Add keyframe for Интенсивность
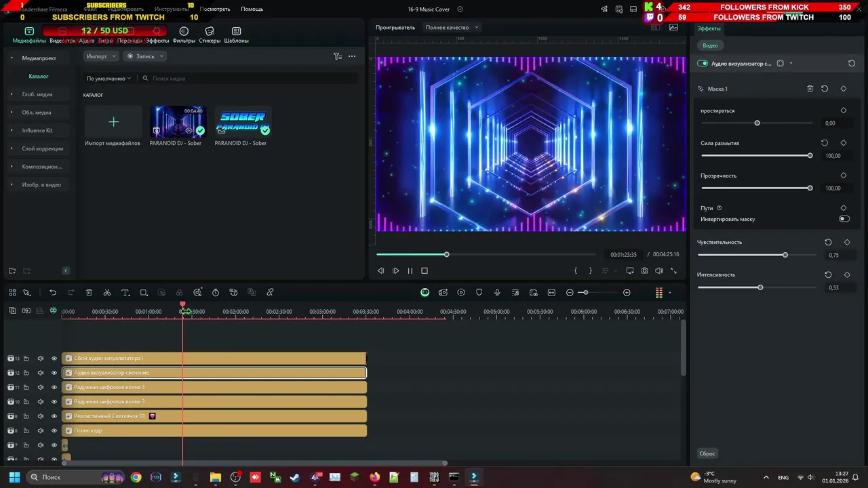Viewport: 868px width, 488px height. tap(847, 274)
